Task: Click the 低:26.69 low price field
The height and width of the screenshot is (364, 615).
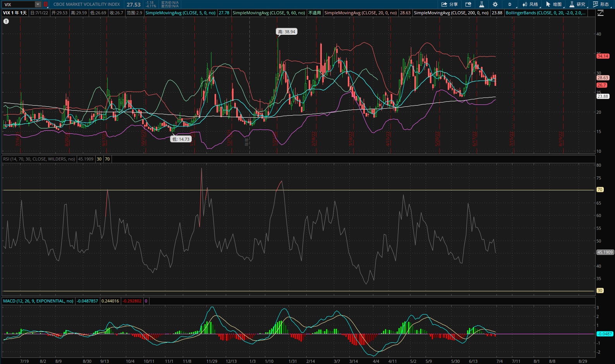Action: 98,13
